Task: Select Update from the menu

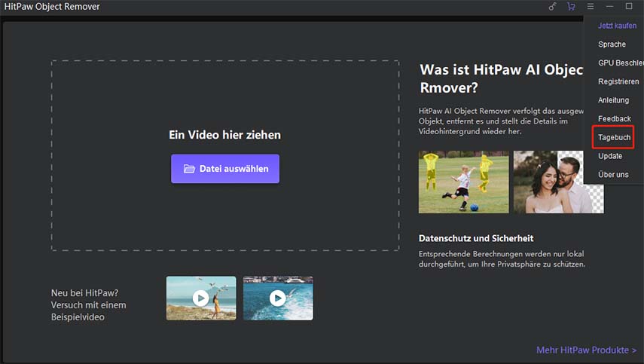Action: click(610, 156)
